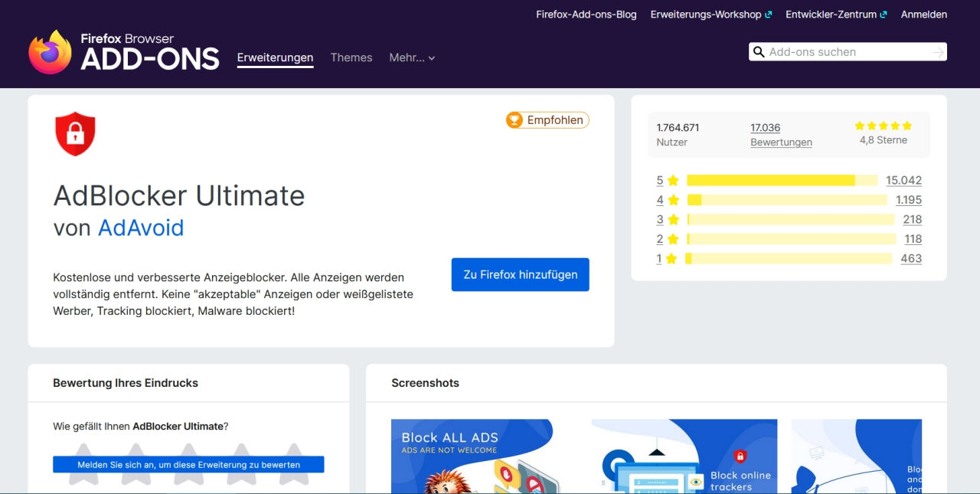Click the 3-star rating bar

point(791,220)
